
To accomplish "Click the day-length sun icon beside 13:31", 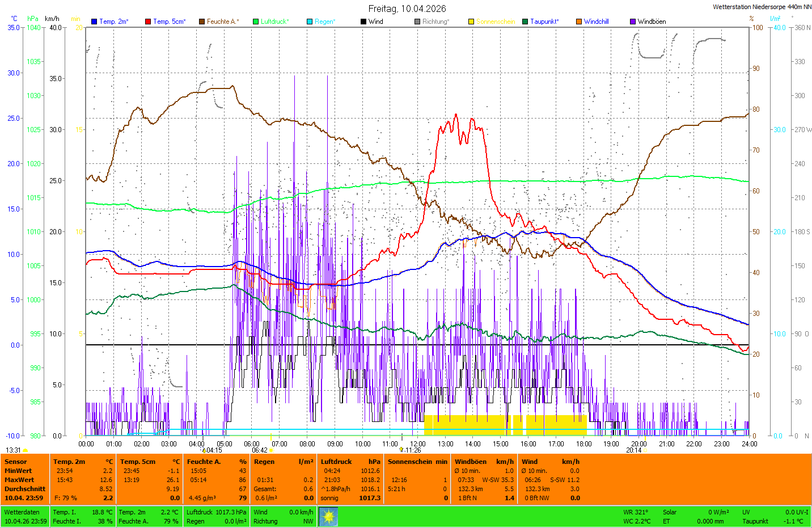I will (x=25, y=450).
